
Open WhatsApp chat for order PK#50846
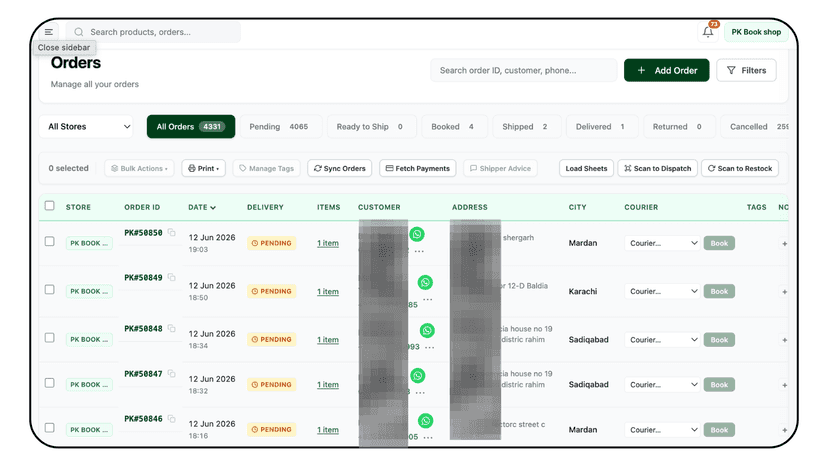pyautogui.click(x=426, y=421)
